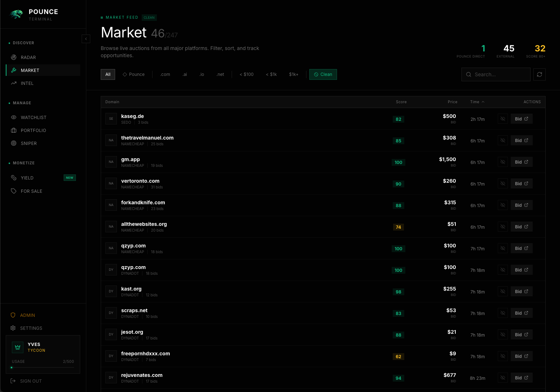Click the usage progress bar
Screen dimensions: 560x392
click(x=43, y=368)
